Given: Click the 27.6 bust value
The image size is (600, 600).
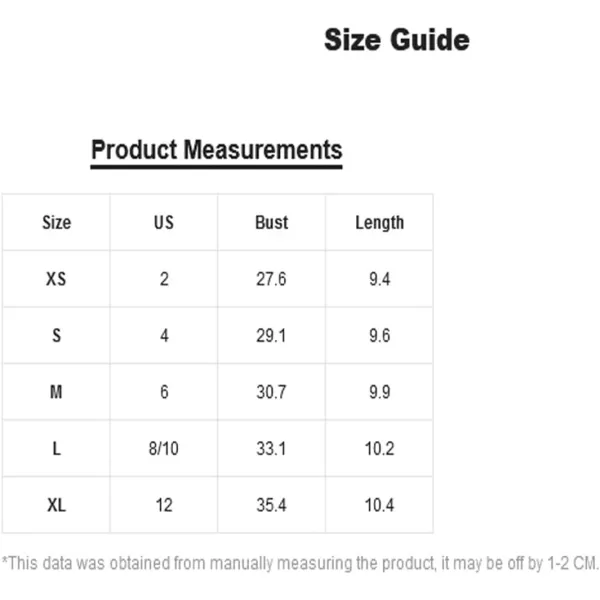Looking at the screenshot, I should [x=271, y=279].
